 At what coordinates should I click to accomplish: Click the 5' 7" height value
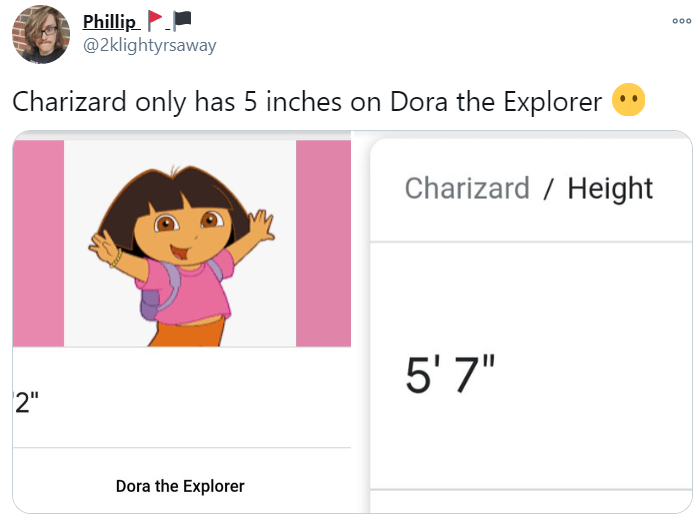[x=450, y=375]
